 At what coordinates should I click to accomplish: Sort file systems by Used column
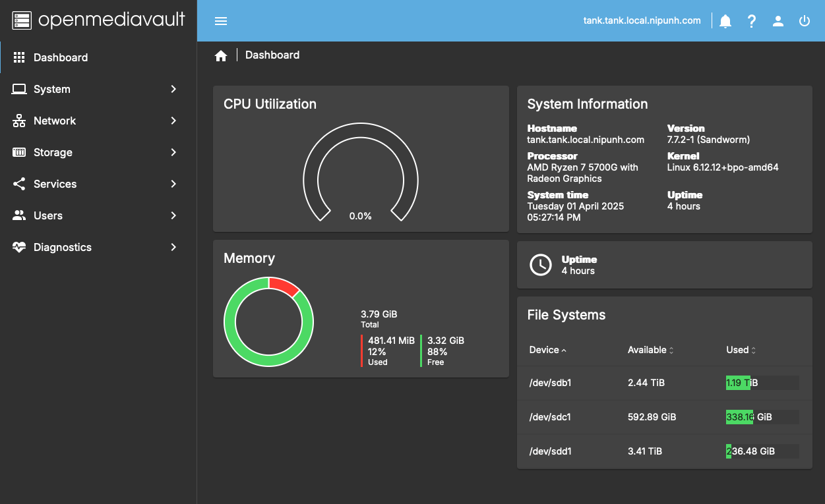coord(737,350)
